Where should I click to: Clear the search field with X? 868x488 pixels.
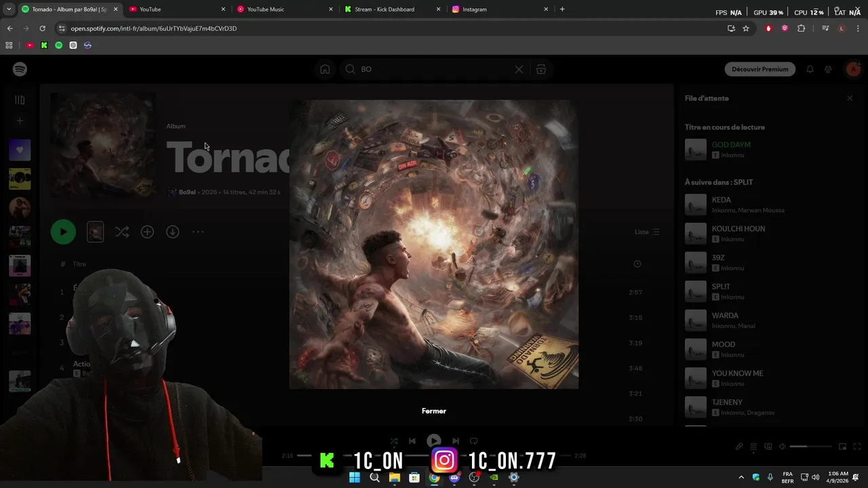tap(519, 69)
